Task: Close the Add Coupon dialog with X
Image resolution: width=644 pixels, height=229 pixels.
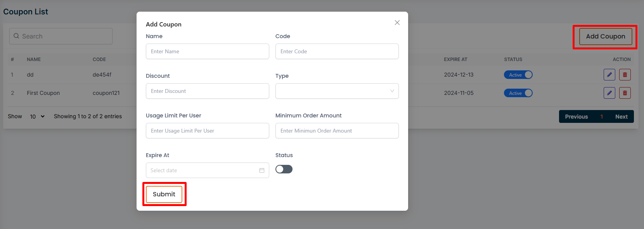Action: pos(397,23)
